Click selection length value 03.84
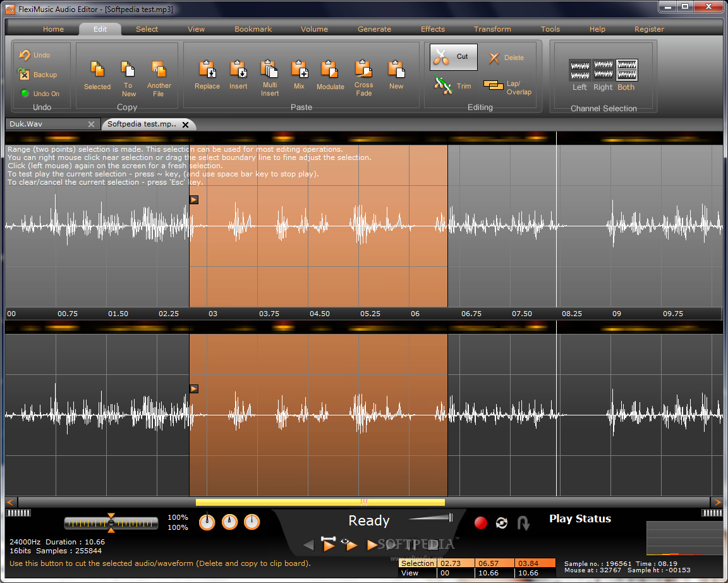 [535, 563]
